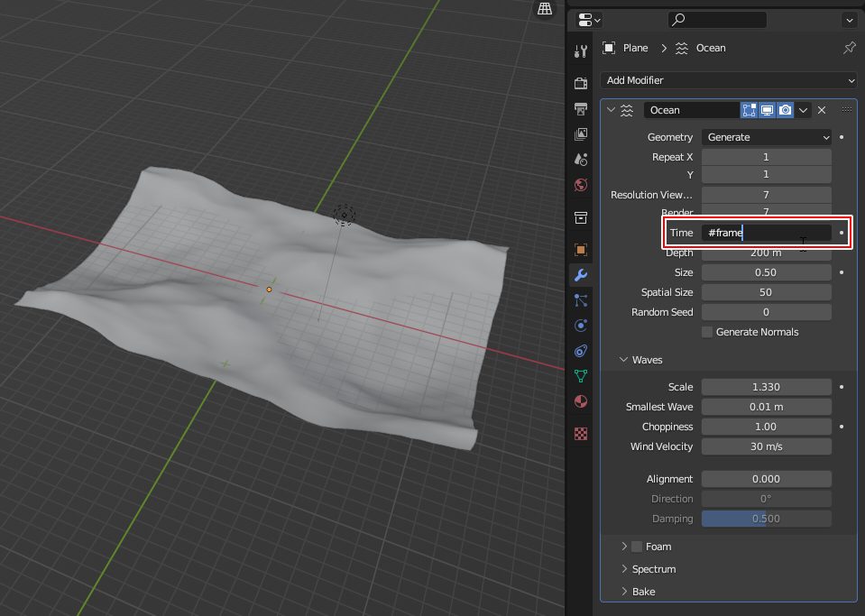865x616 pixels.
Task: Remove the Ocean modifier
Action: [x=822, y=110]
